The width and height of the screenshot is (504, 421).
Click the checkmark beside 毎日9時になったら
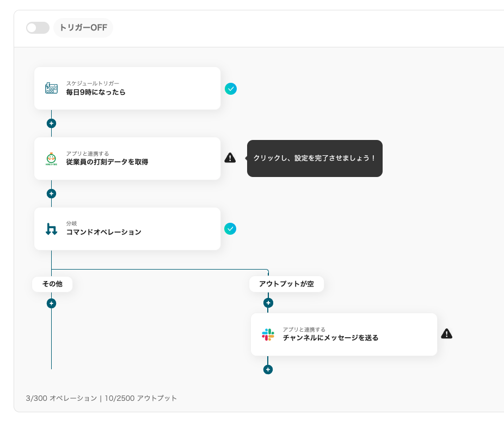tap(230, 89)
